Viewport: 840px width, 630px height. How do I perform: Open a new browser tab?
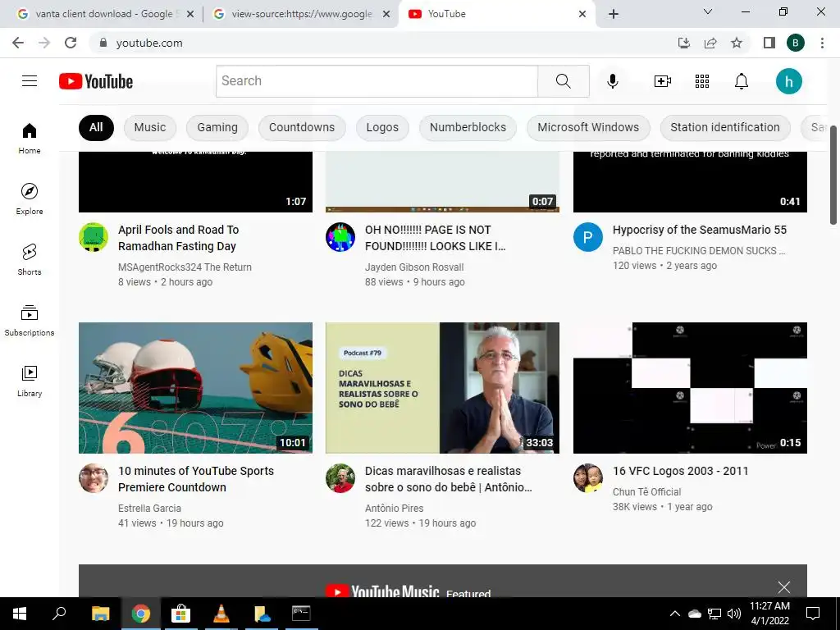point(614,14)
